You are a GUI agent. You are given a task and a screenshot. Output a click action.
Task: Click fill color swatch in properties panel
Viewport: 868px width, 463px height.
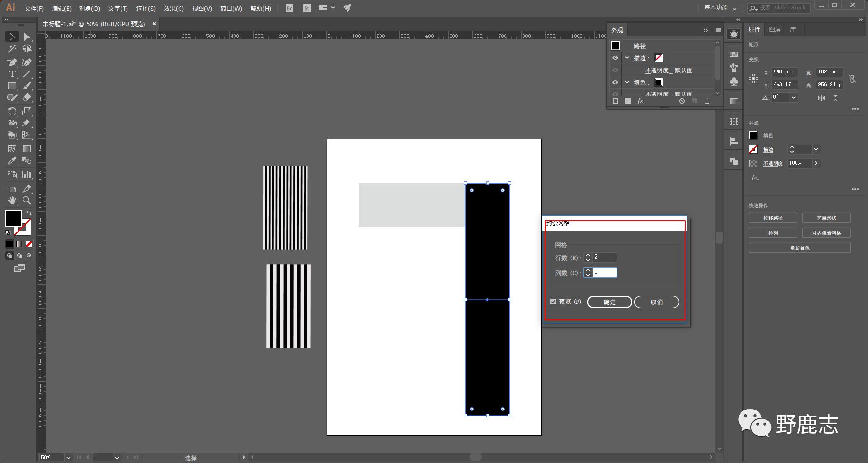pyautogui.click(x=753, y=135)
